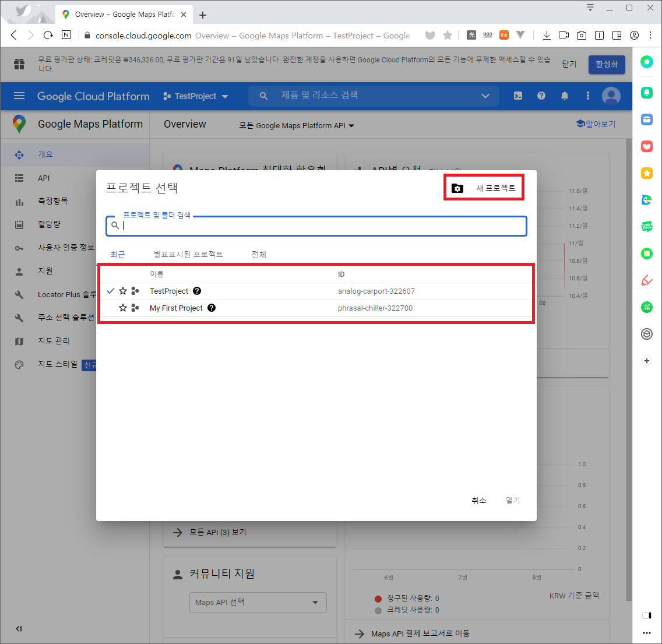Click the Google Maps pin logo
The width and height of the screenshot is (662, 644).
(x=19, y=124)
